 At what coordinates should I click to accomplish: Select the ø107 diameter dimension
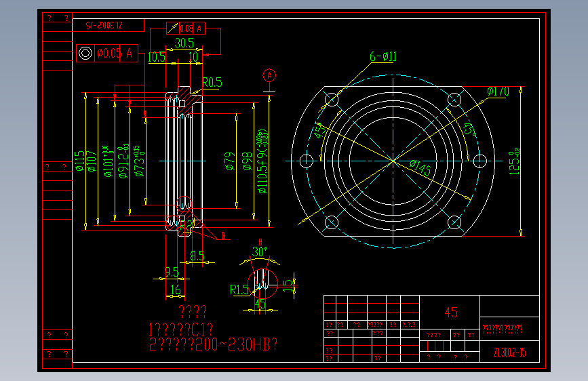tap(92, 161)
